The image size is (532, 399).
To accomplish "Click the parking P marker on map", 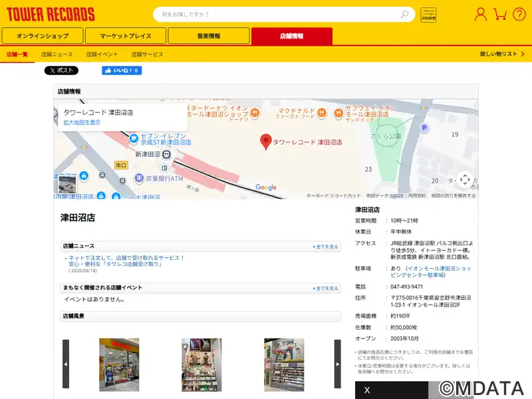I will pos(424,128).
